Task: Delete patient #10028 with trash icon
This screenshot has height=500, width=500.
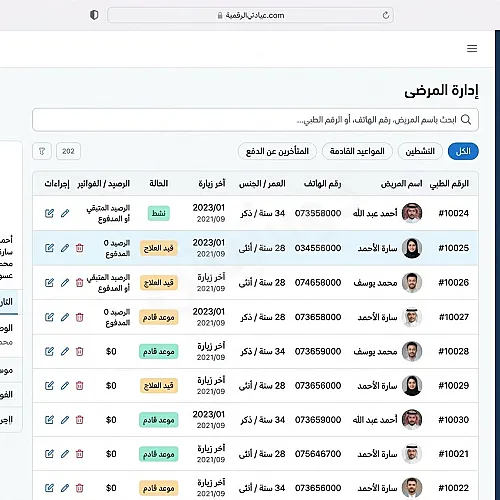Action: (x=79, y=351)
